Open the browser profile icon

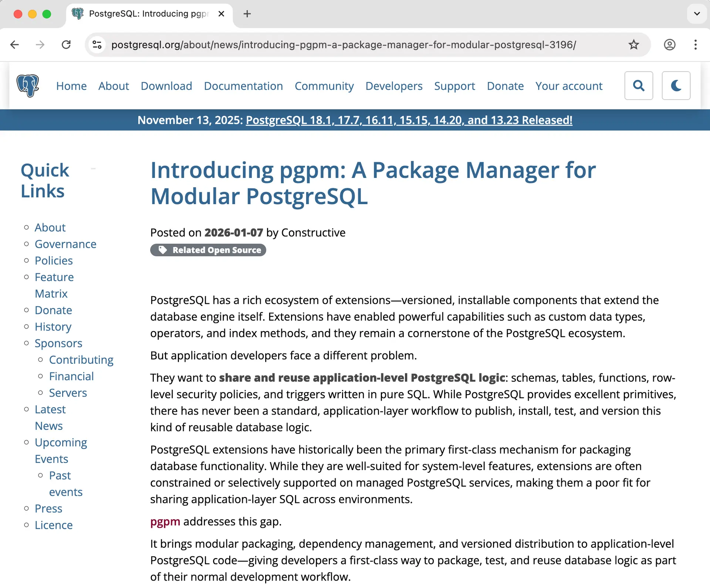coord(670,45)
